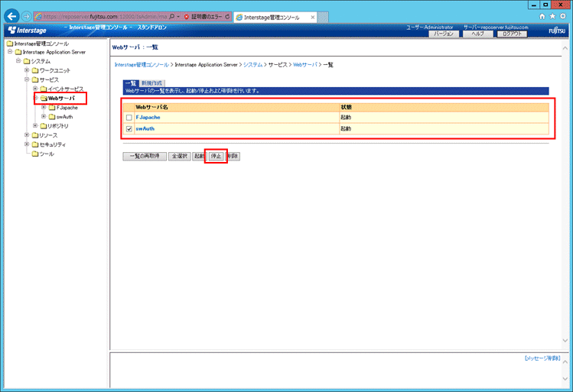Open the browser settings gear icon

(563, 16)
